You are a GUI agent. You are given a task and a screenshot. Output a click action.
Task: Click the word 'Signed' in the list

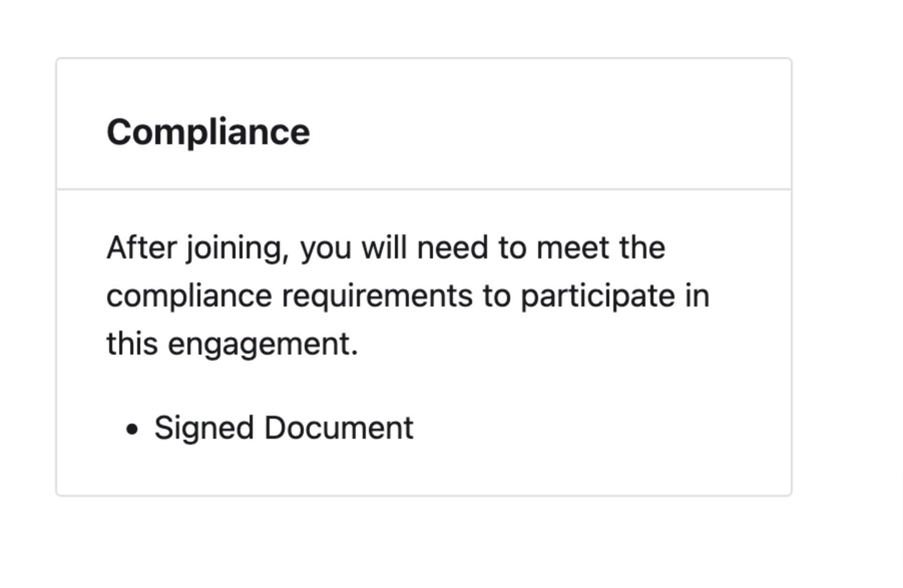coord(204,428)
